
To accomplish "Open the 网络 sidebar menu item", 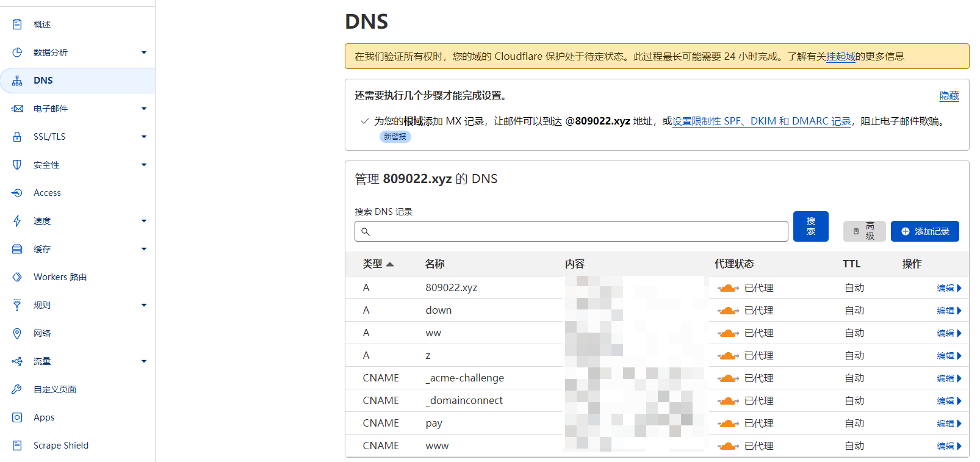I will pos(77,333).
